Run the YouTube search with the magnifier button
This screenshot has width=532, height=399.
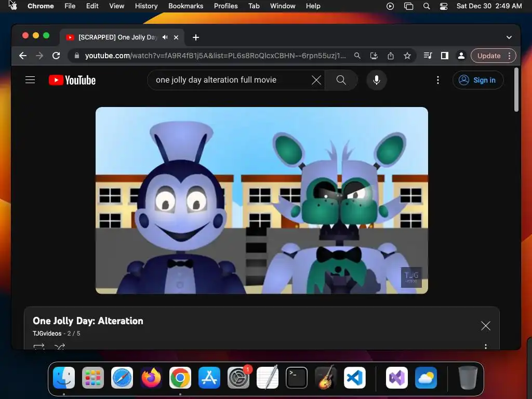[x=341, y=80]
